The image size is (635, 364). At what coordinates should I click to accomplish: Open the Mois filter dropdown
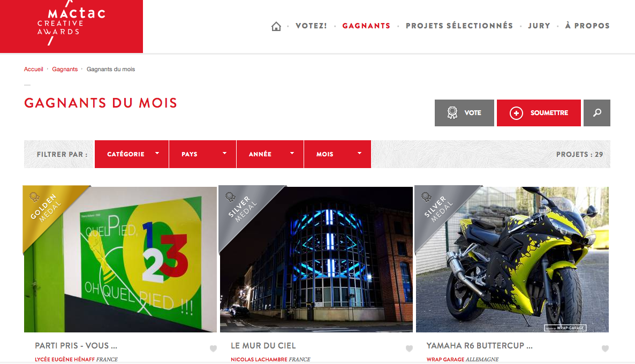[337, 154]
